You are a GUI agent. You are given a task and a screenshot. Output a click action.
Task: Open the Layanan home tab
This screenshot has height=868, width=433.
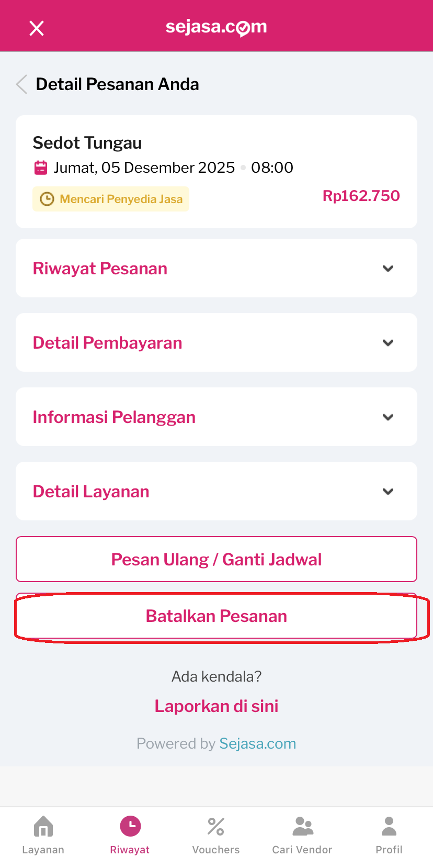click(x=43, y=835)
